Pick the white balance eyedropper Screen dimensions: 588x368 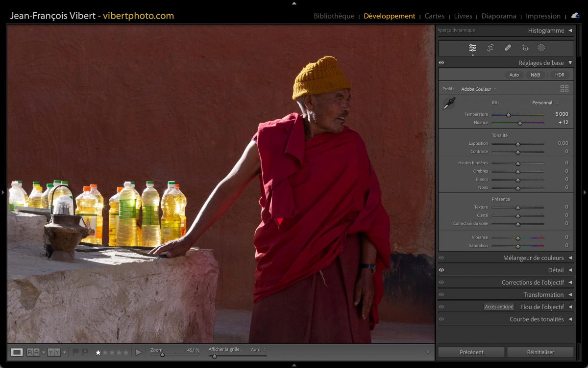[x=449, y=103]
